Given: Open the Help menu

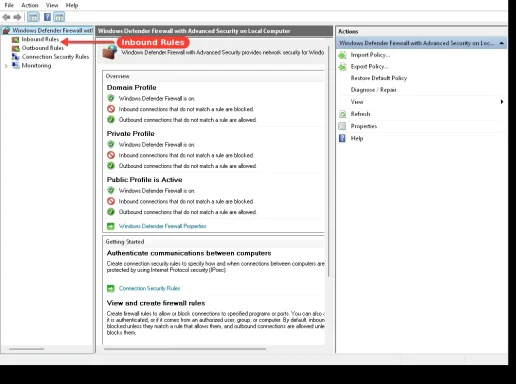Looking at the screenshot, I should [72, 5].
